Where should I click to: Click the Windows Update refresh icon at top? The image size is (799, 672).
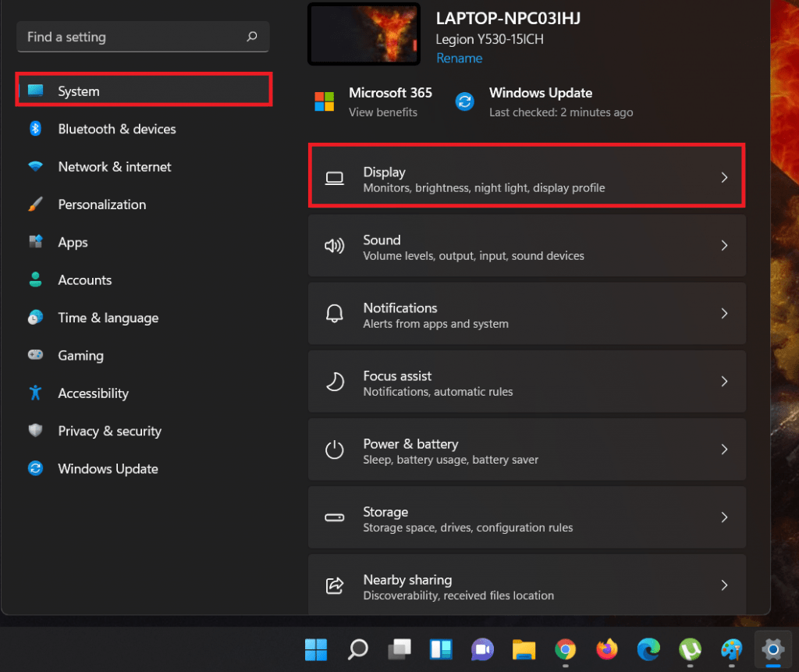tap(464, 101)
